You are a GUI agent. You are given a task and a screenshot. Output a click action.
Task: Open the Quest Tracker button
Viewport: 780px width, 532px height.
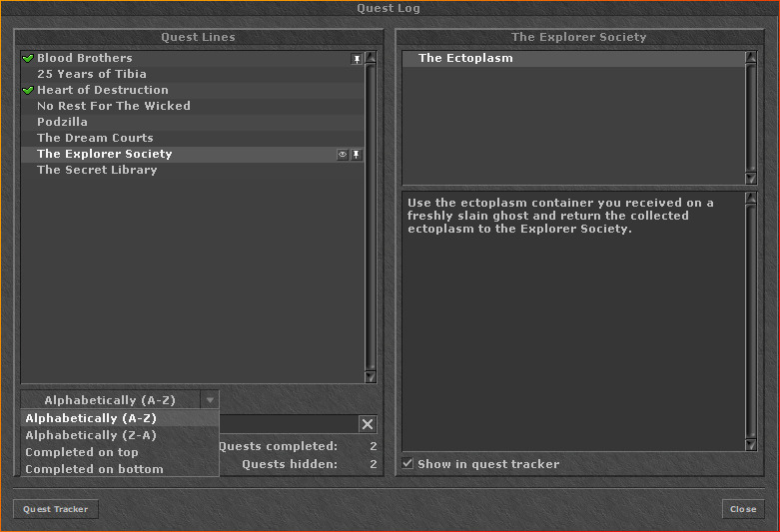click(56, 509)
